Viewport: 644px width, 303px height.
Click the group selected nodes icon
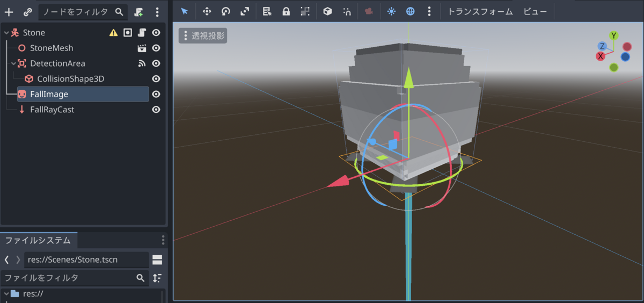pyautogui.click(x=305, y=11)
